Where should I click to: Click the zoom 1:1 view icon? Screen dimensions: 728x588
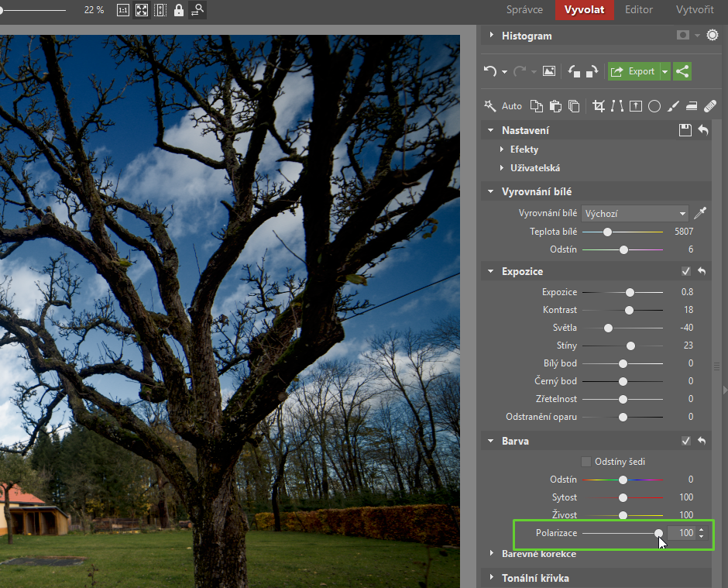click(122, 10)
